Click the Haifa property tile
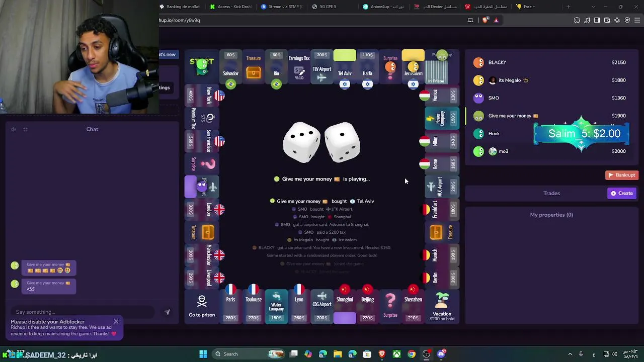The height and width of the screenshot is (362, 644). (368, 67)
